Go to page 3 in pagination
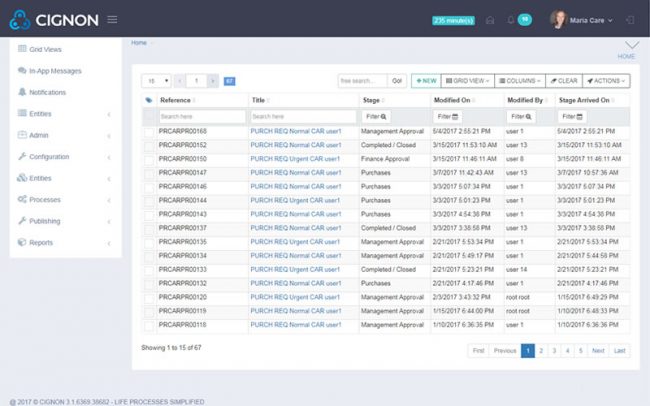Image resolution: width=650 pixels, height=406 pixels. [555, 351]
